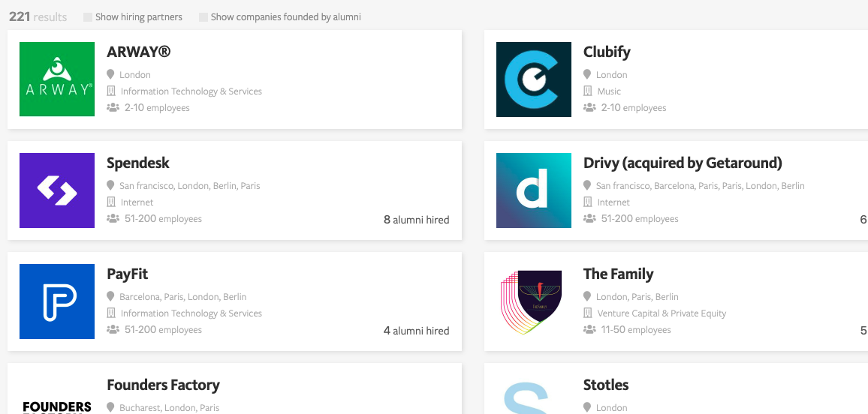Click 'Bucharest, London, Paris' under Founders Factory
Image resolution: width=868 pixels, height=414 pixels.
(x=170, y=408)
